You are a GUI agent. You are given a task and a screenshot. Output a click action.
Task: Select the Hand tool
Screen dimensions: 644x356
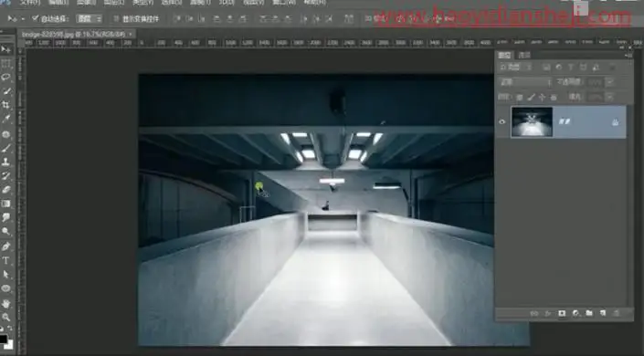point(5,304)
